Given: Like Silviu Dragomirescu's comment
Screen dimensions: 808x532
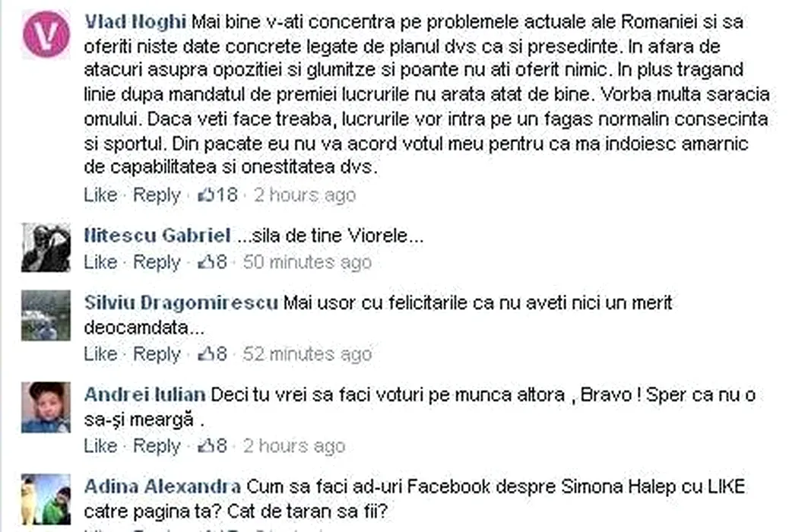Looking at the screenshot, I should pyautogui.click(x=100, y=354).
